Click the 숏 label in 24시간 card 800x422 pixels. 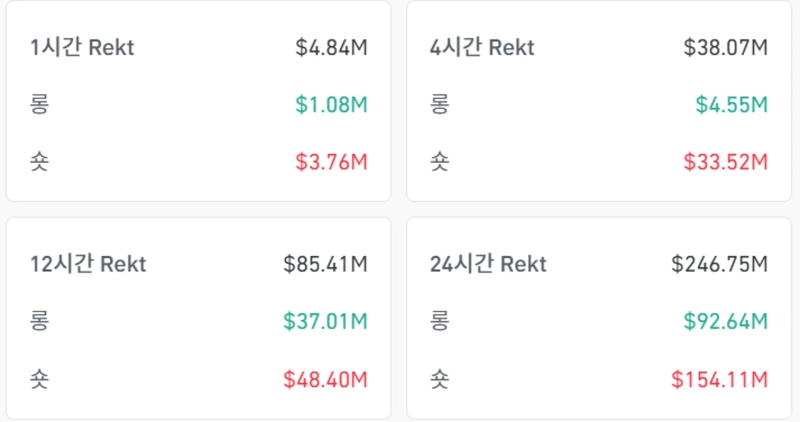click(439, 380)
